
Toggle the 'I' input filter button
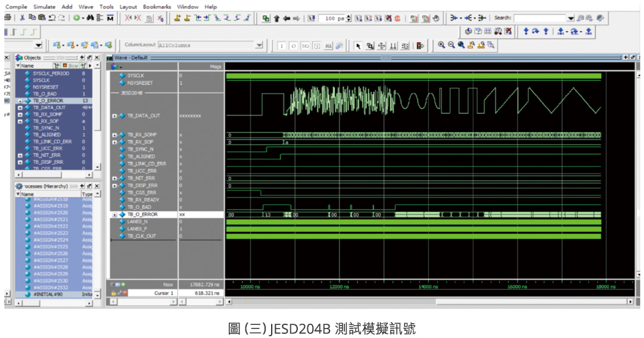[x=282, y=46]
